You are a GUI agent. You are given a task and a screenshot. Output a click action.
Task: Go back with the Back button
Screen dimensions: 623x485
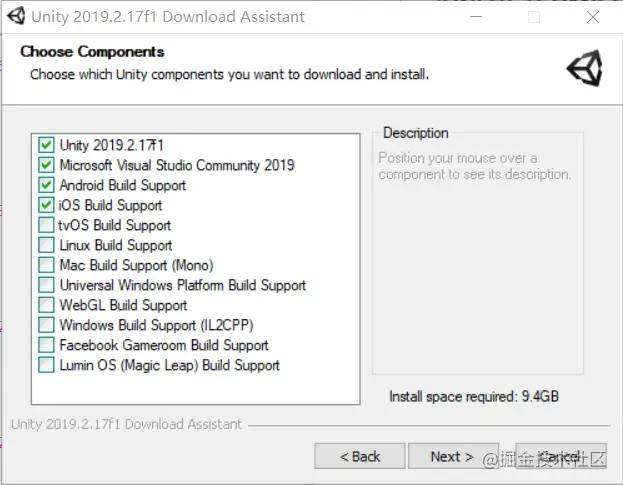tap(360, 456)
